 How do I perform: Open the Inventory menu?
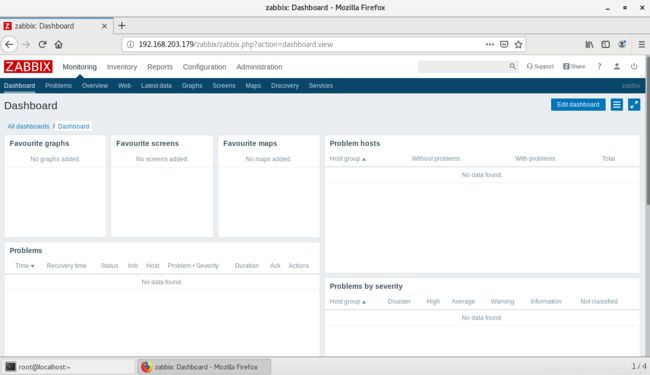(x=122, y=67)
